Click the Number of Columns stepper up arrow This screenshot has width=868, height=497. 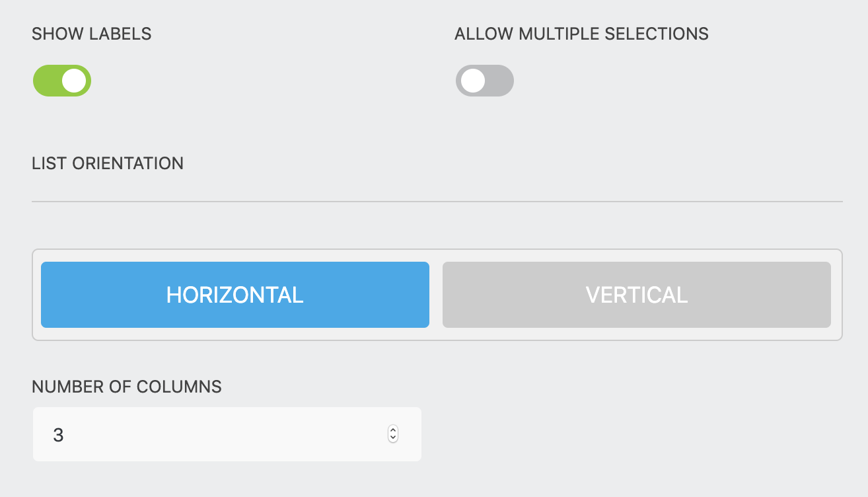pyautogui.click(x=392, y=430)
